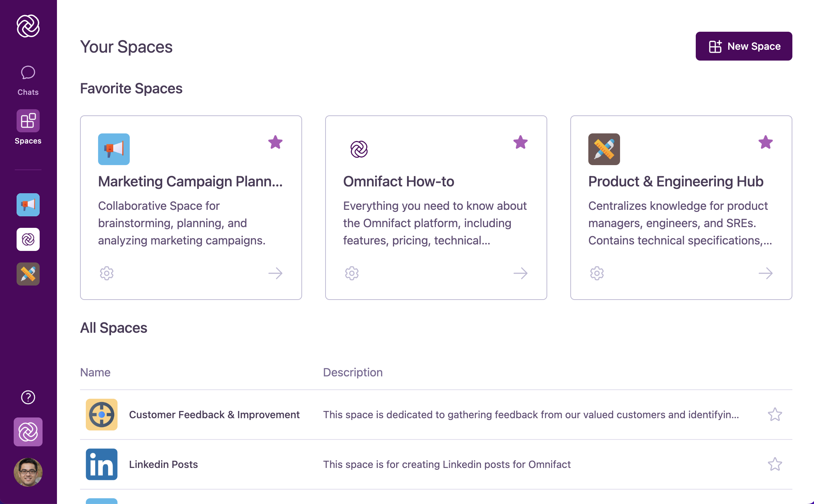The image size is (814, 504).
Task: Star the Linkedin Posts space
Action: tap(775, 464)
